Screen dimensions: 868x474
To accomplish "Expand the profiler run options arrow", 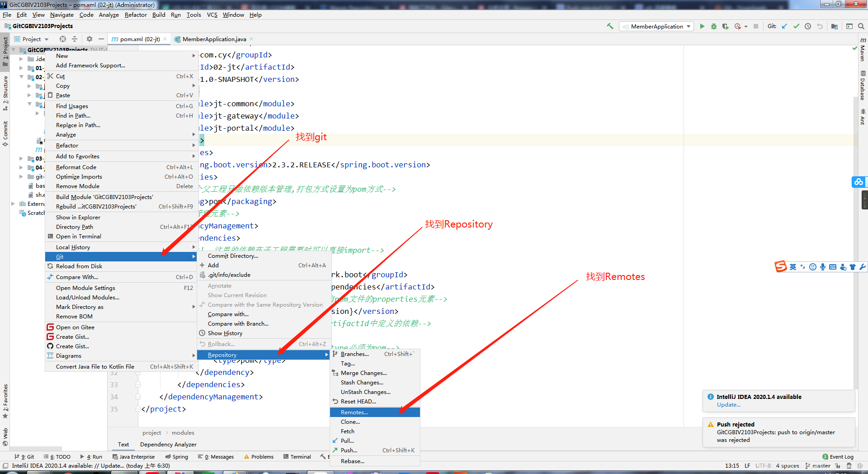I will pos(746,26).
